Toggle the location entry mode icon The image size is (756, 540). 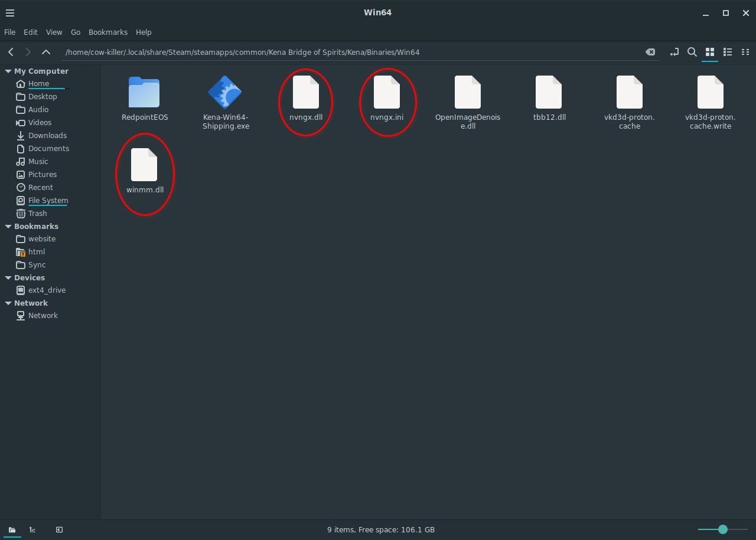tap(674, 52)
